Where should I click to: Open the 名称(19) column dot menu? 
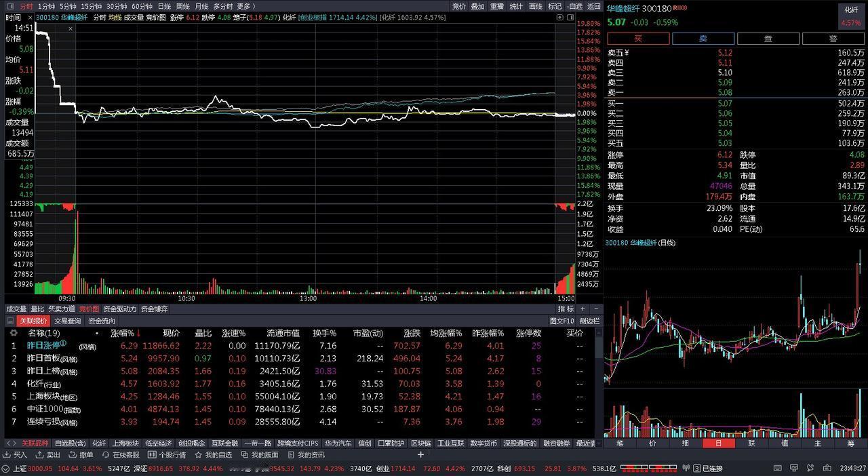click(x=97, y=333)
